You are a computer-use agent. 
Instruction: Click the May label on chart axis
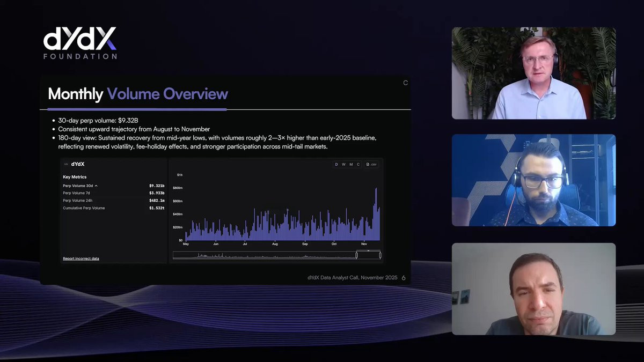pyautogui.click(x=186, y=244)
